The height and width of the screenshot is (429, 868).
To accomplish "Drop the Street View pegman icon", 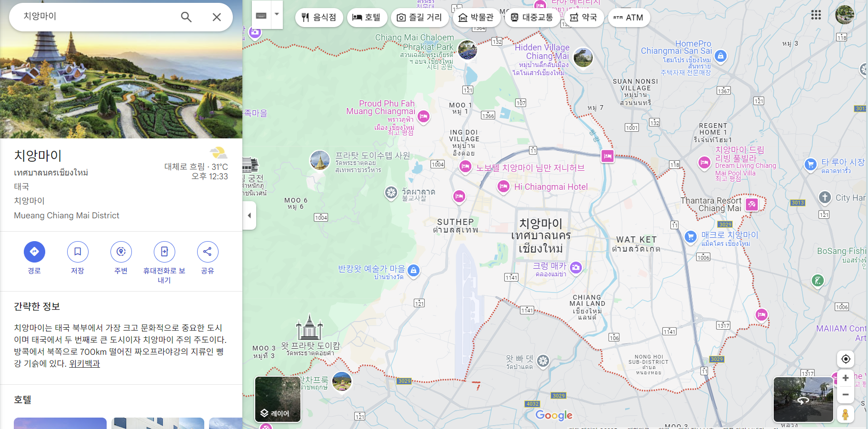I will click(845, 415).
